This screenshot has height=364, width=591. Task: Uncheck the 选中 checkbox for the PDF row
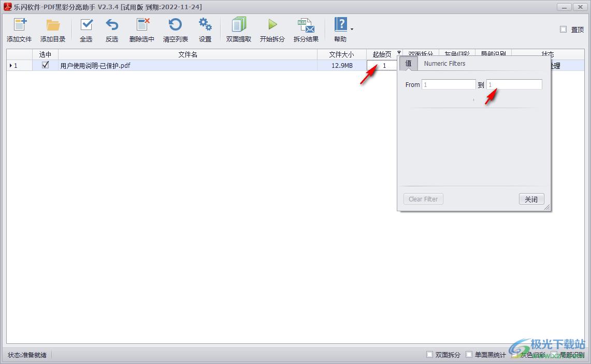click(x=46, y=65)
